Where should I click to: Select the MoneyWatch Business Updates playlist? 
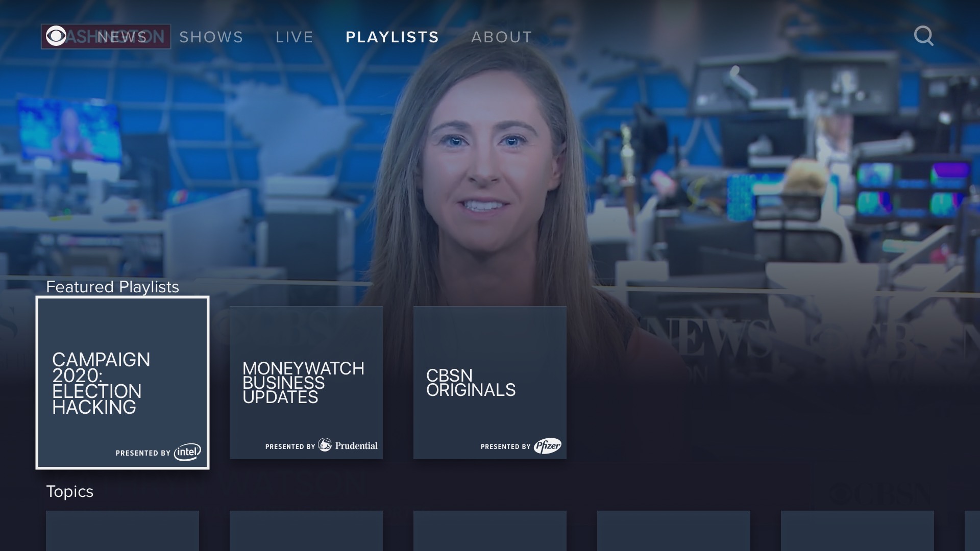[x=306, y=381]
